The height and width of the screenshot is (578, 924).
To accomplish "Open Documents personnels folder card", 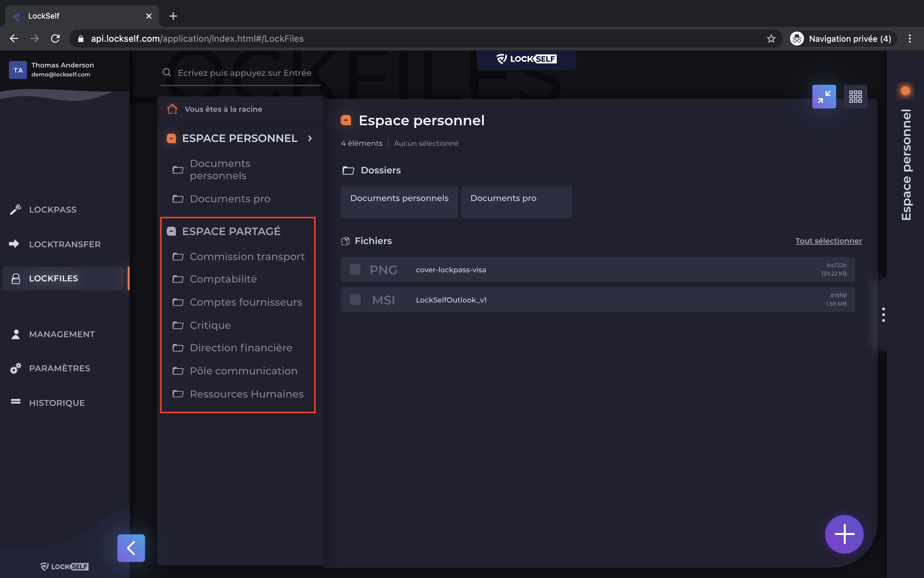I will [x=399, y=202].
